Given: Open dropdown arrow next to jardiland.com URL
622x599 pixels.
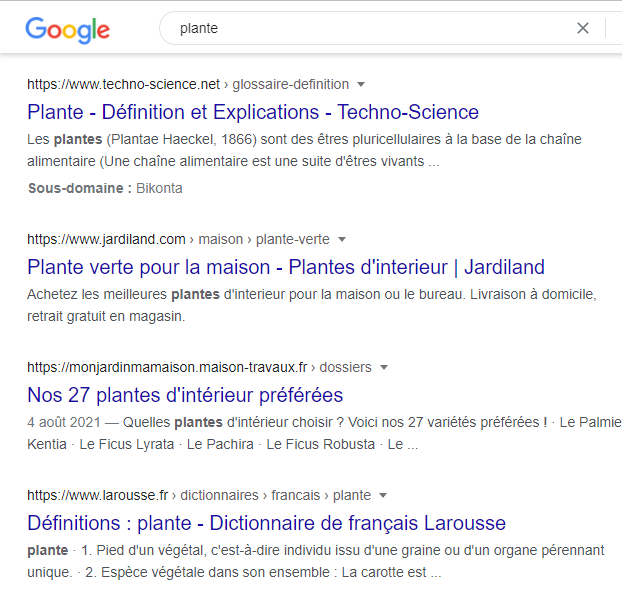Looking at the screenshot, I should tap(342, 239).
